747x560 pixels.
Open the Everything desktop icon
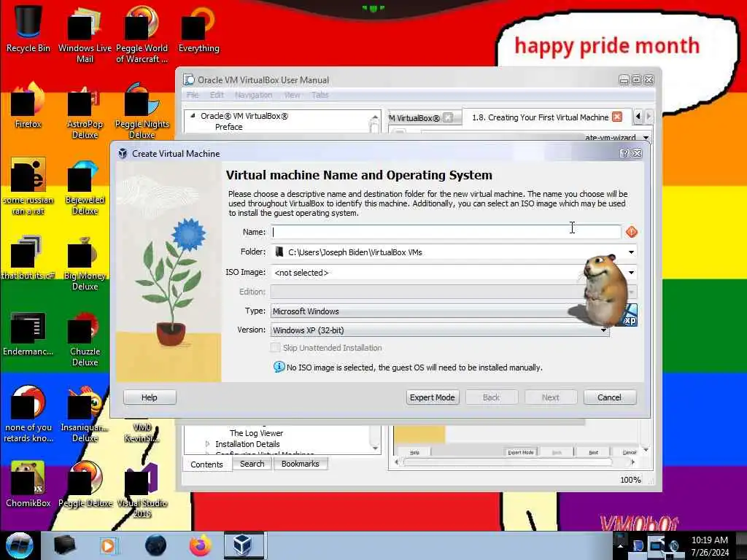[198, 28]
